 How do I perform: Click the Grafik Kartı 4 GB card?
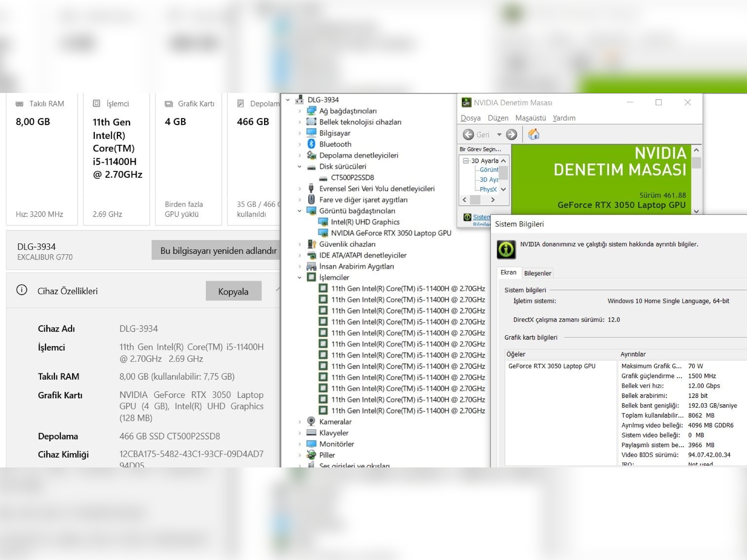189,159
